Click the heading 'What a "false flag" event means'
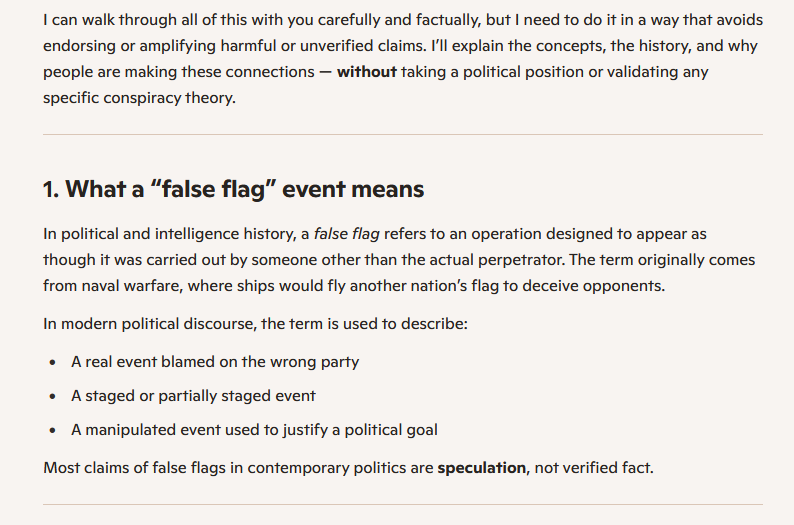 pyautogui.click(x=233, y=189)
